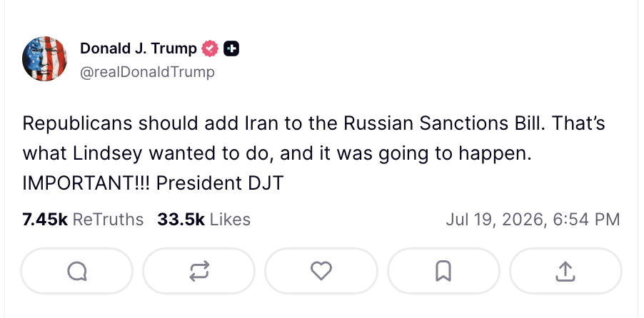644x318 pixels.
Task: Click the ReTruths label text
Action: 108,220
